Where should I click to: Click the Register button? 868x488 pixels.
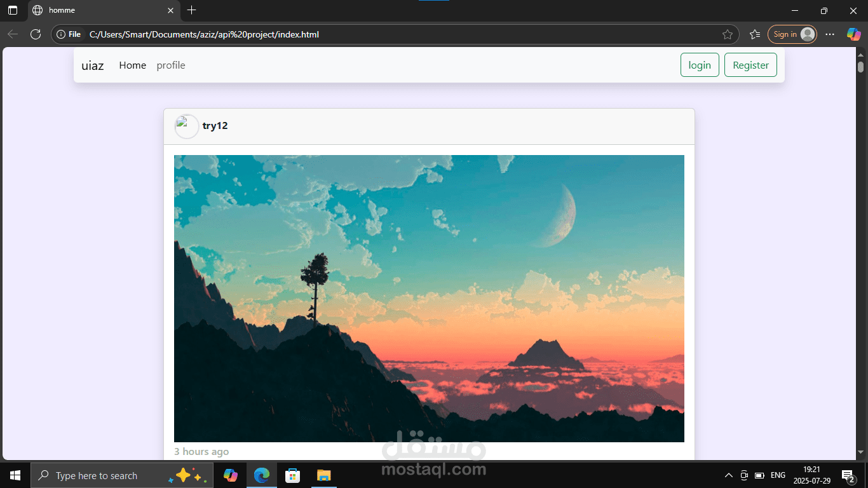750,65
